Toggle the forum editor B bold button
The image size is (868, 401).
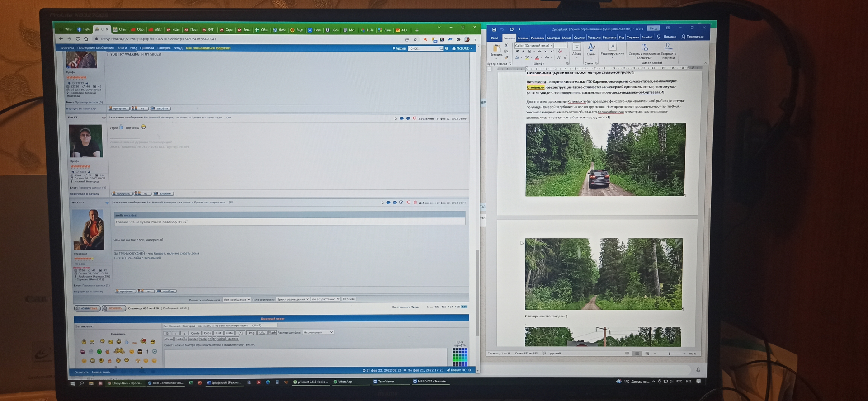pos(167,333)
